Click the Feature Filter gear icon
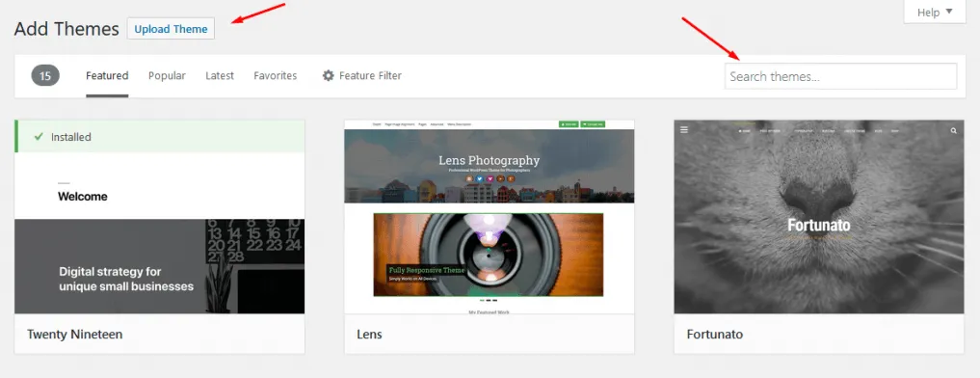This screenshot has width=980, height=378. (x=329, y=76)
